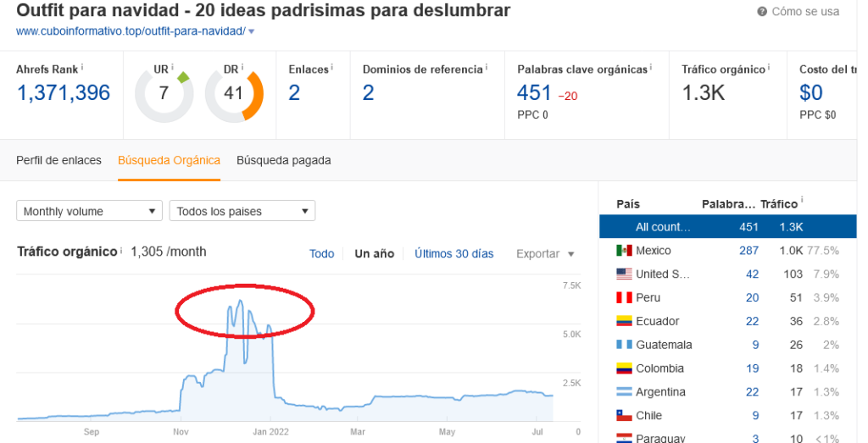This screenshot has height=443, width=868.
Task: Click the Tráfico column info icon
Action: pos(802,200)
